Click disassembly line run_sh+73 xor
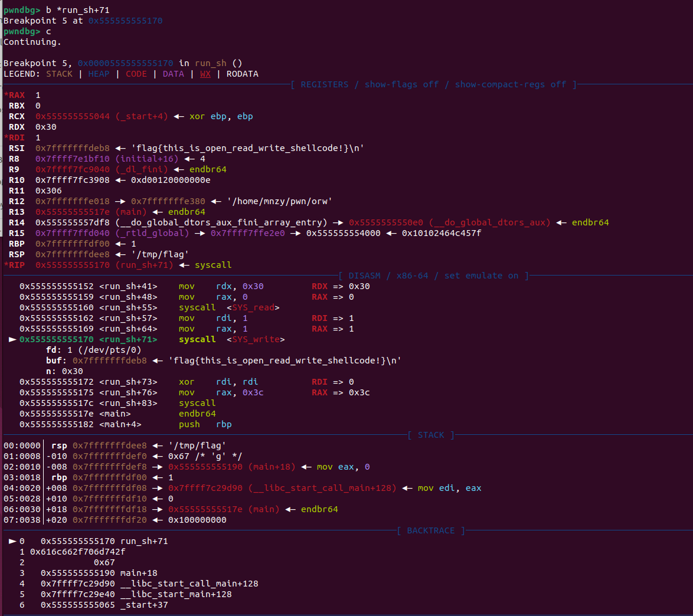The image size is (693, 616). pos(187,381)
